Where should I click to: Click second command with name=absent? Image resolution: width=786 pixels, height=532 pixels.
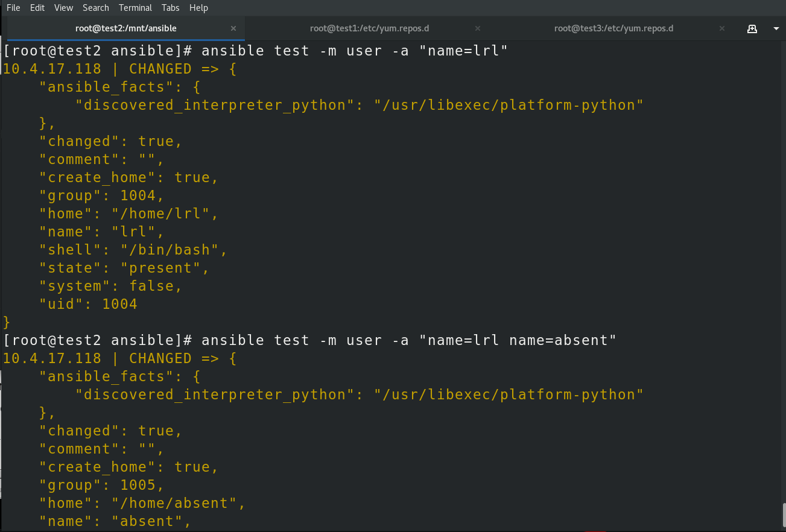tap(409, 340)
